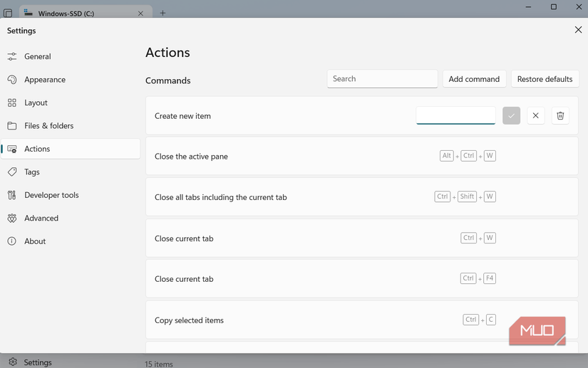This screenshot has width=588, height=368.
Task: Open the General settings section
Action: (x=37, y=56)
